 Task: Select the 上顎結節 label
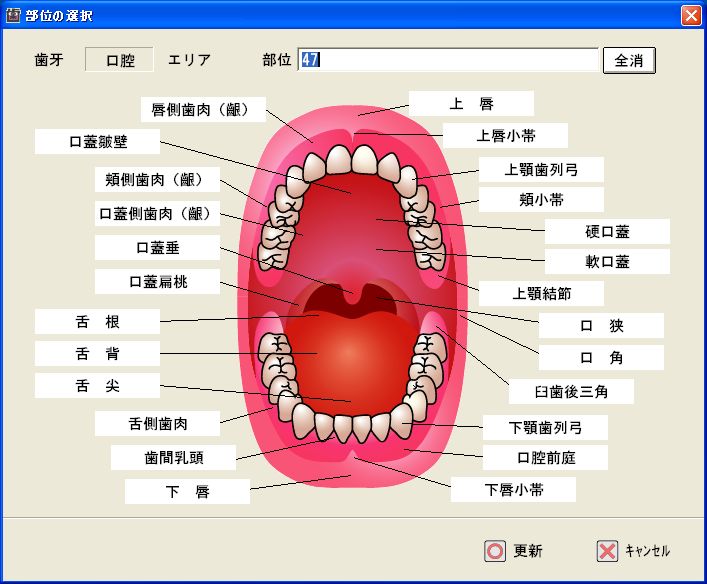coord(541,294)
